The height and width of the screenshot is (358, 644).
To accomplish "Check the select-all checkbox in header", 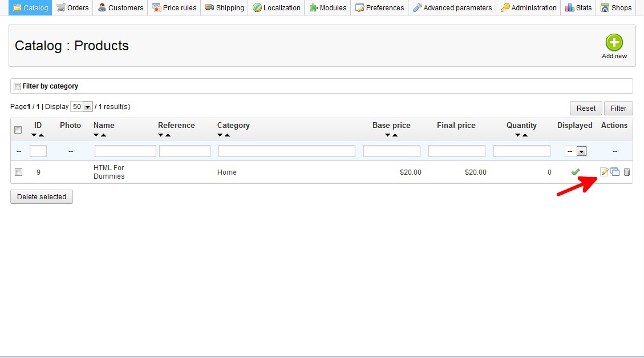I will [18, 130].
